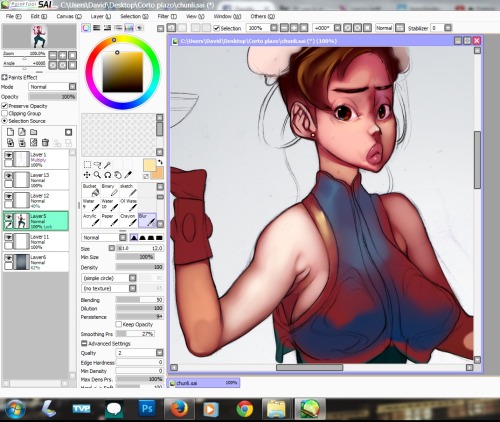Select the Lasso tool
Viewport: 500px width, 422px height.
tap(97, 165)
